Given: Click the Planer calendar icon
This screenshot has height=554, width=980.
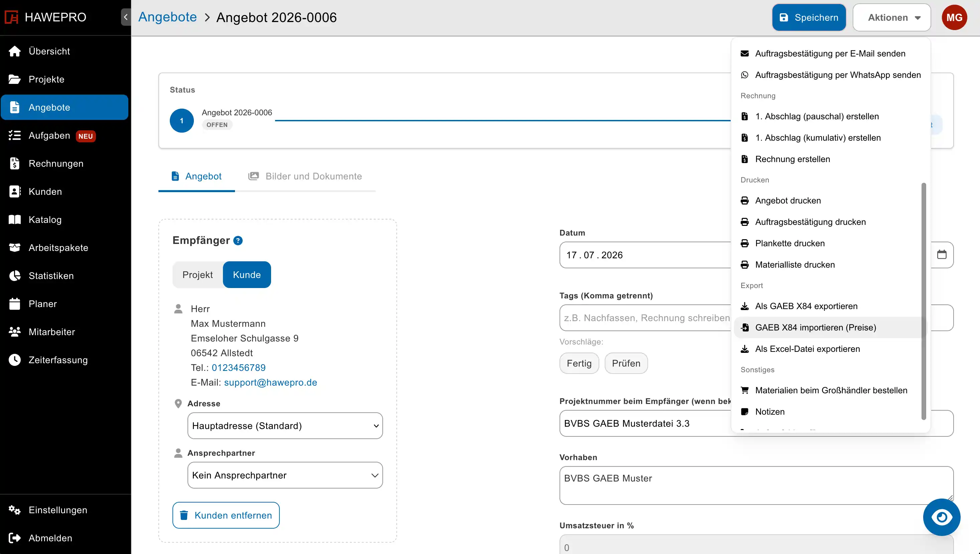Looking at the screenshot, I should 14,304.
